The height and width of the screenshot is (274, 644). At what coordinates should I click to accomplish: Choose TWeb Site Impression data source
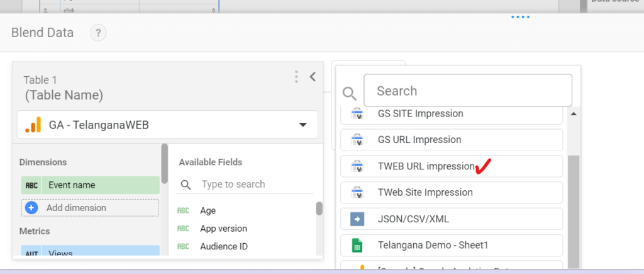(x=452, y=193)
